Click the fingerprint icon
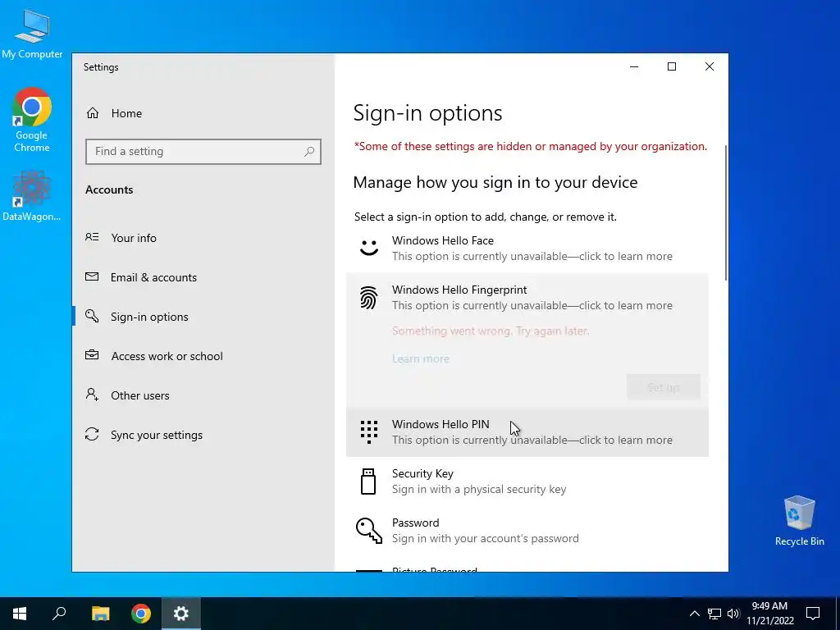 click(369, 297)
